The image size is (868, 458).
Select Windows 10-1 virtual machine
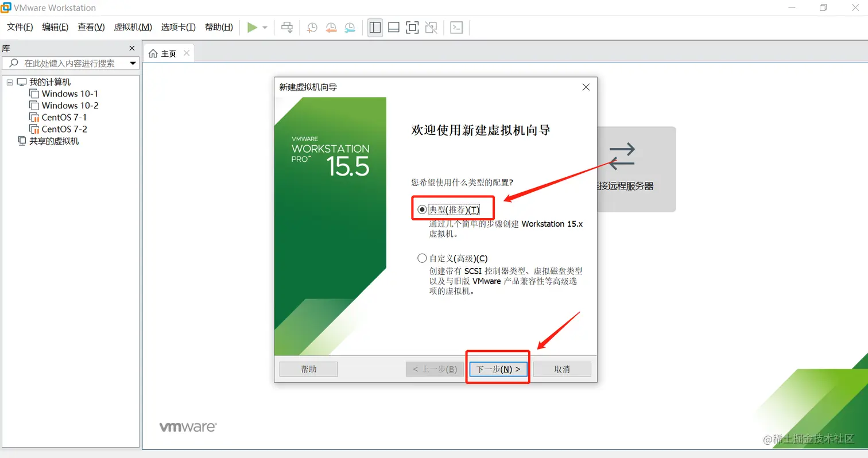point(70,94)
